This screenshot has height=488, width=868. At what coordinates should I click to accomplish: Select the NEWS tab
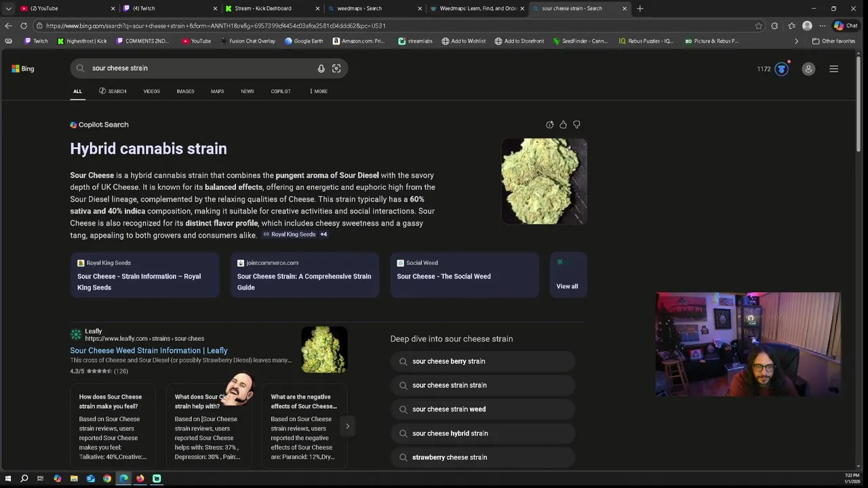(248, 91)
